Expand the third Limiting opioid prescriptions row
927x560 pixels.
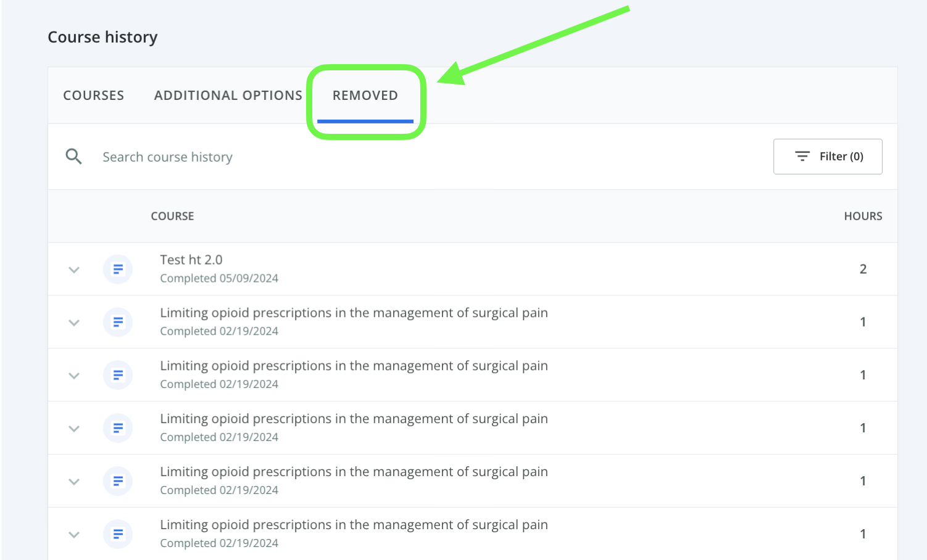pyautogui.click(x=74, y=429)
